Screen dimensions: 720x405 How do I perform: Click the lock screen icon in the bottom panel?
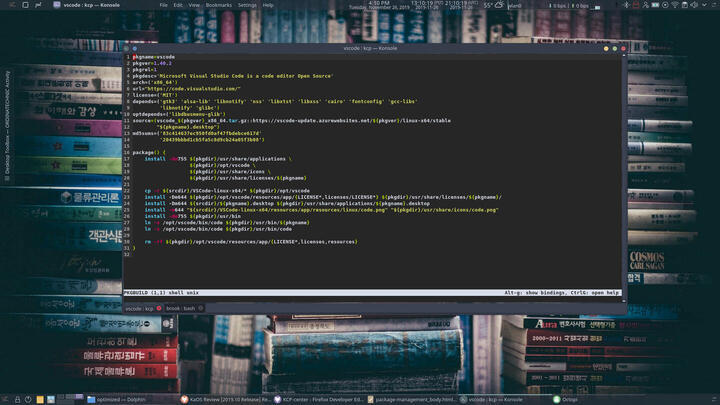tap(17, 399)
